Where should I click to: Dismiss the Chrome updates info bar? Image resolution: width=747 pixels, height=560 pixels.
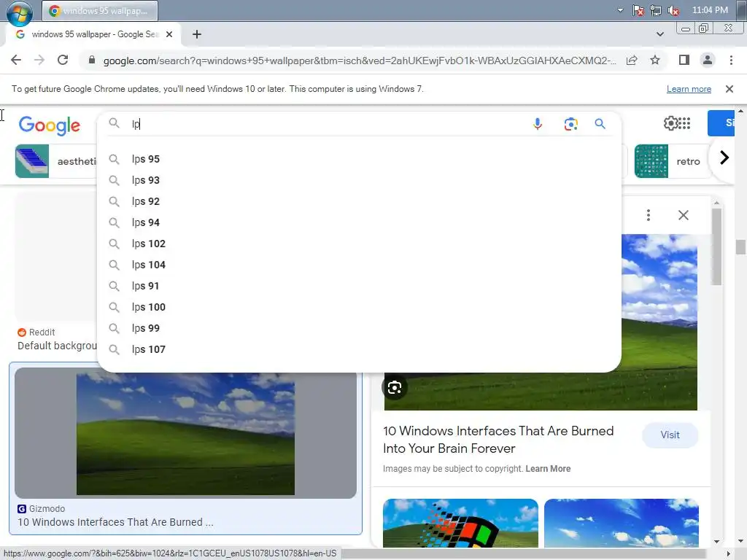pos(729,89)
